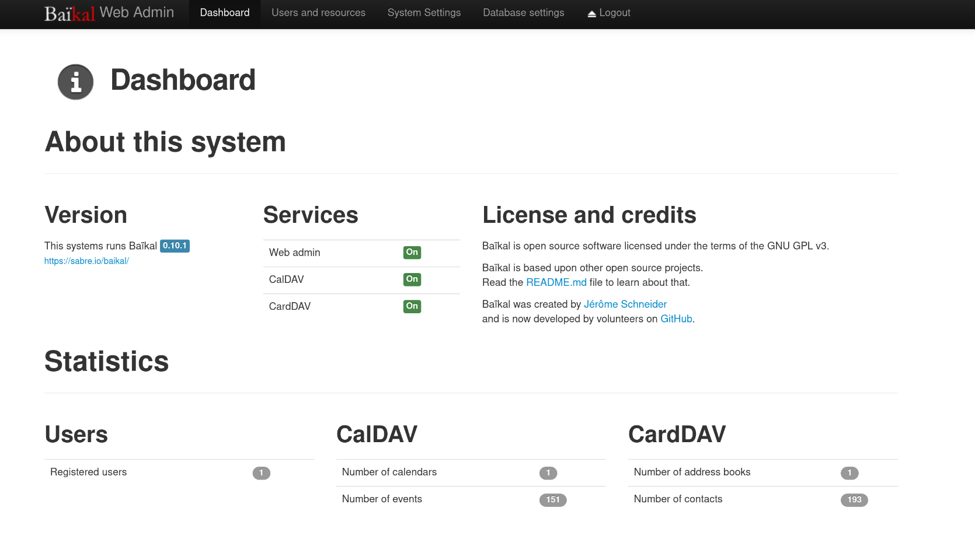Click the Dashboard info icon

75,82
